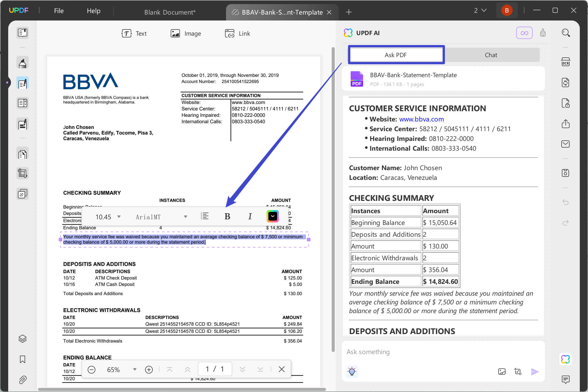Open the ArialMT font family dropdown
The image size is (588, 392).
click(x=185, y=216)
